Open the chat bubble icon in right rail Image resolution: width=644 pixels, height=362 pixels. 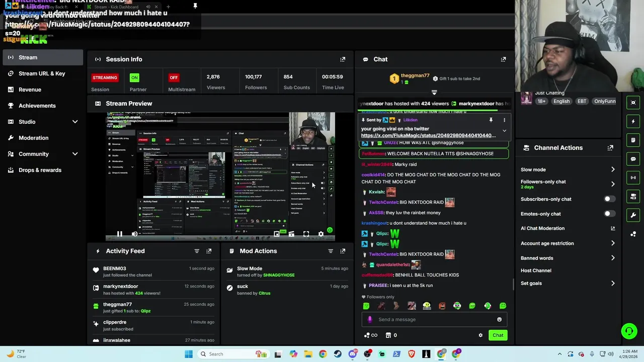tap(633, 159)
